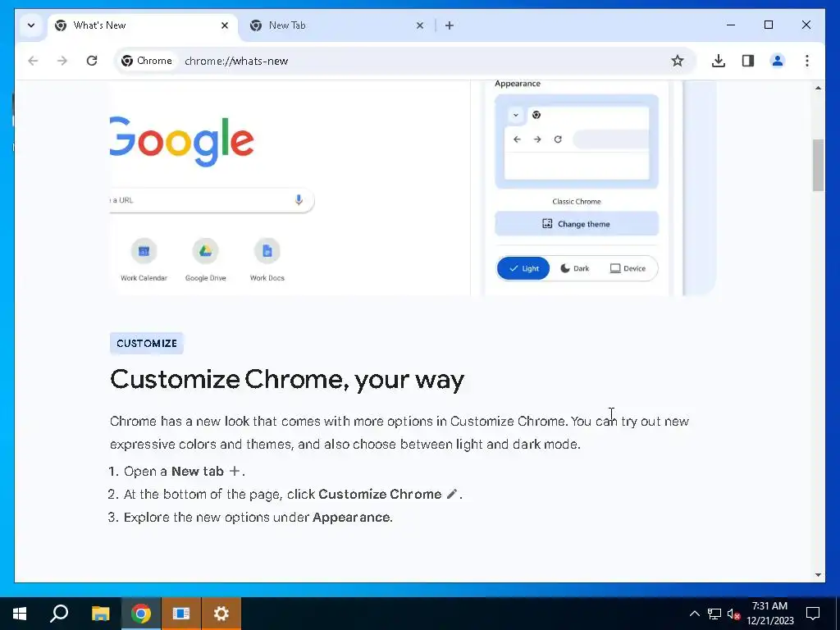Open the Windows Start menu
The height and width of the screenshot is (630, 840).
point(20,614)
